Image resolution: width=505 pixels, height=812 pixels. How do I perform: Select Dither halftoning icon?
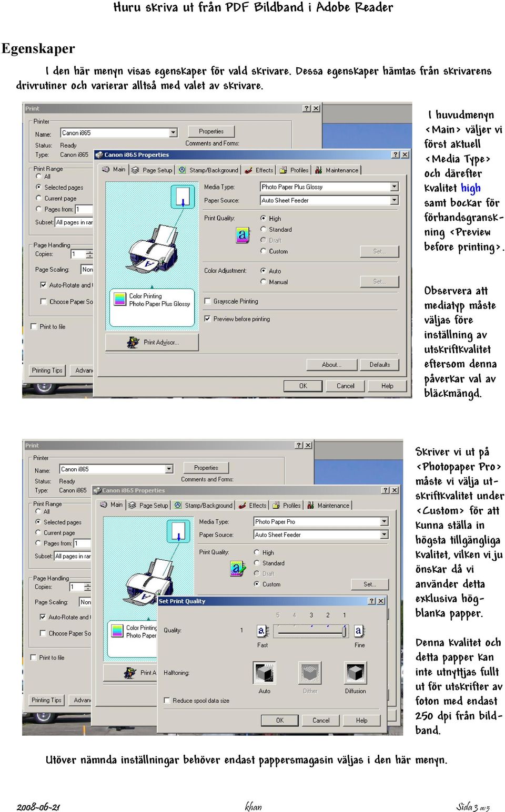coord(310,673)
